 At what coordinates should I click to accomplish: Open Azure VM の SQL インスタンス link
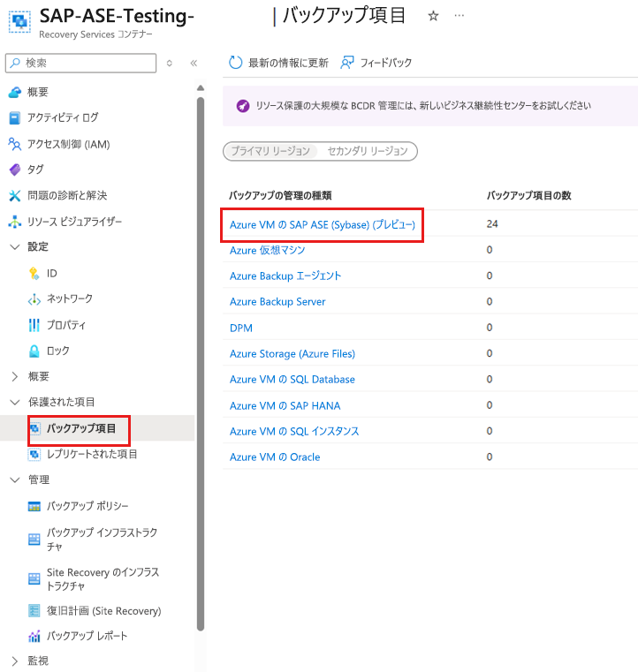click(x=294, y=432)
